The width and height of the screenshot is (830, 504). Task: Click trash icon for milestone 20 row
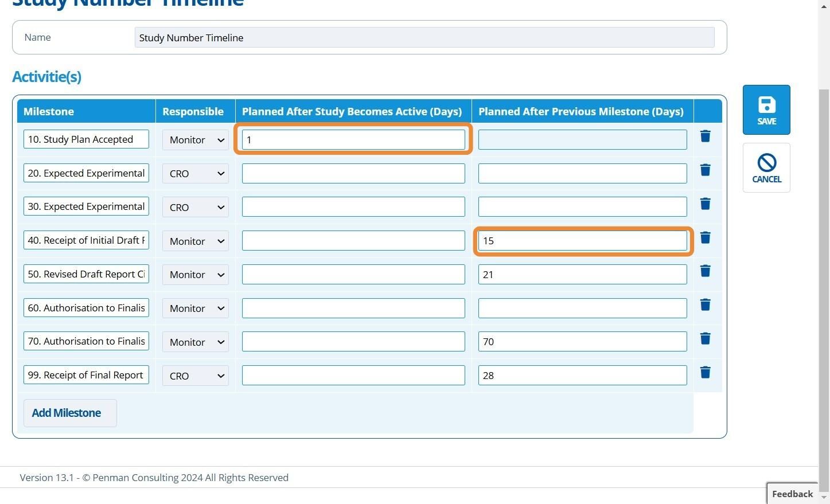point(705,170)
